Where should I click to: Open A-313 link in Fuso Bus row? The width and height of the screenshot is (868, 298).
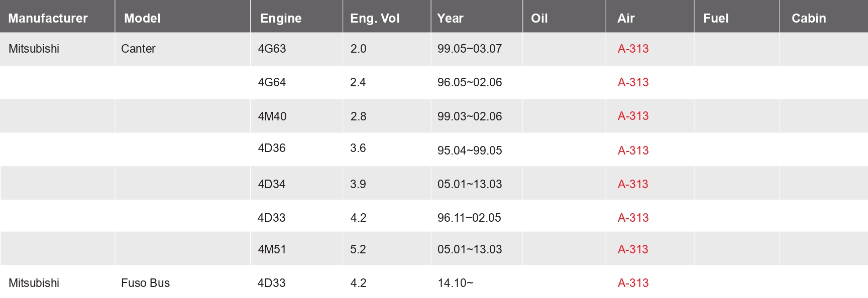pos(633,283)
